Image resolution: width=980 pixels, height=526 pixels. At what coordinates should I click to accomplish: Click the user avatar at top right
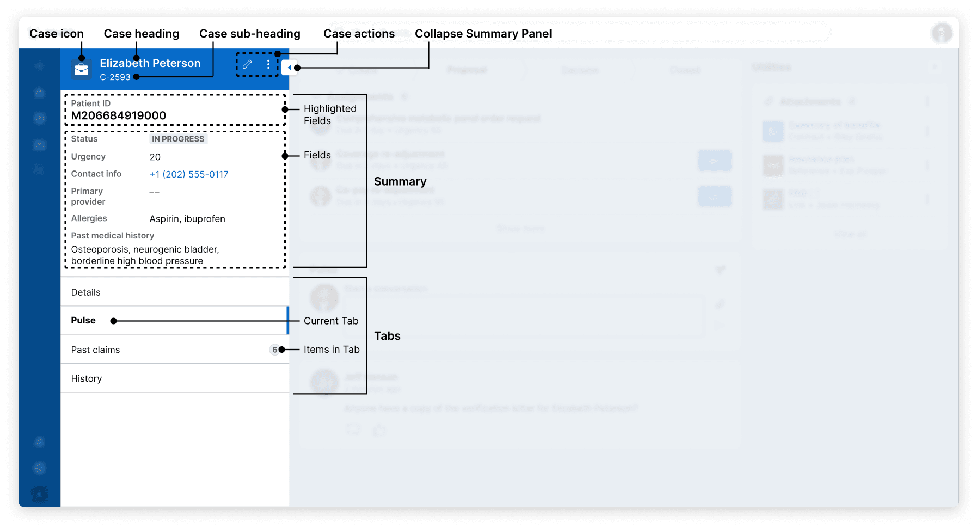pos(941,33)
